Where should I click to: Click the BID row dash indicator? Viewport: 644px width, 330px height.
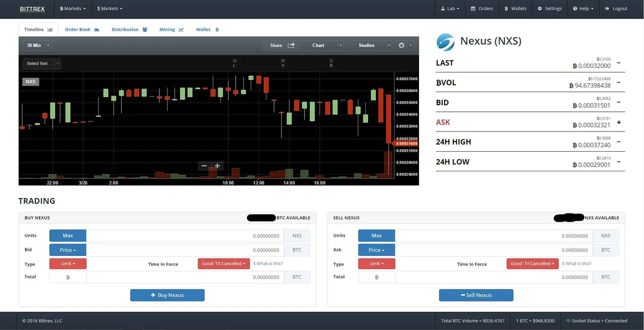click(x=618, y=102)
